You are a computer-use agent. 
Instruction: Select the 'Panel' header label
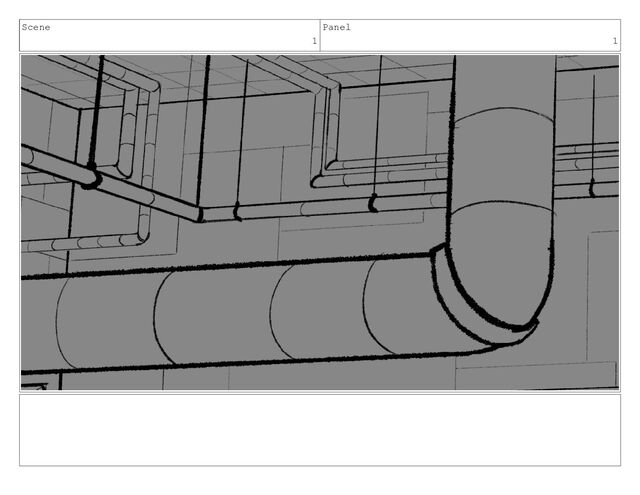[x=337, y=27]
